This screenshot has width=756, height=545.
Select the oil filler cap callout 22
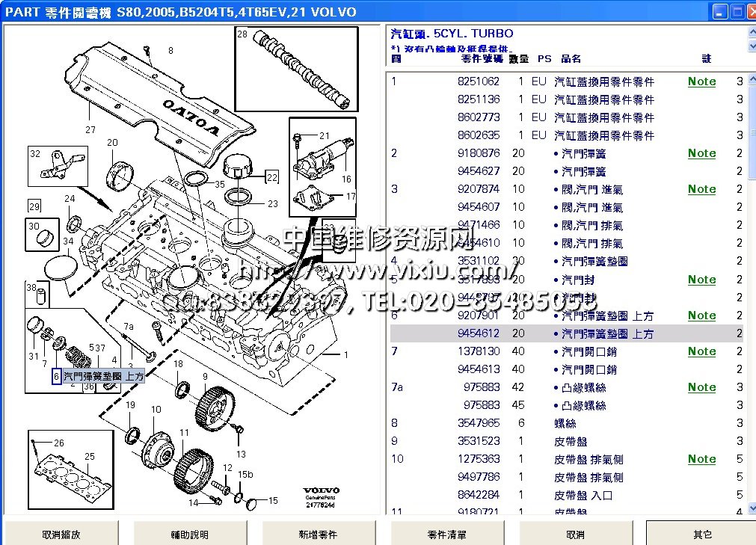point(271,177)
